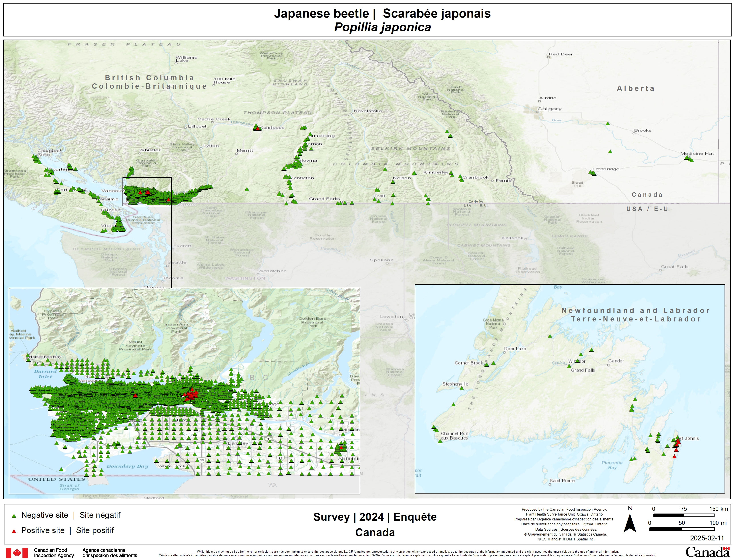Click the 'Placentia Bay' water label
735x560 pixels.
pos(612,465)
